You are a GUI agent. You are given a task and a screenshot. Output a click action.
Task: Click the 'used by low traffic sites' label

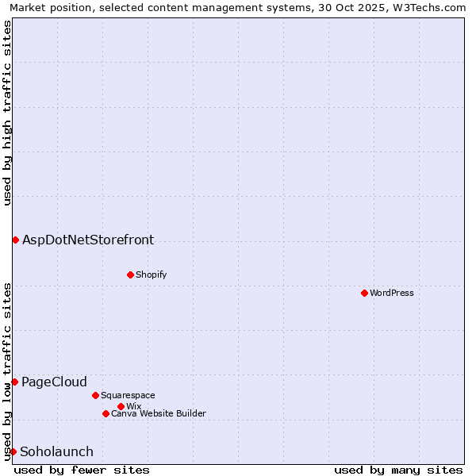pyautogui.click(x=7, y=371)
